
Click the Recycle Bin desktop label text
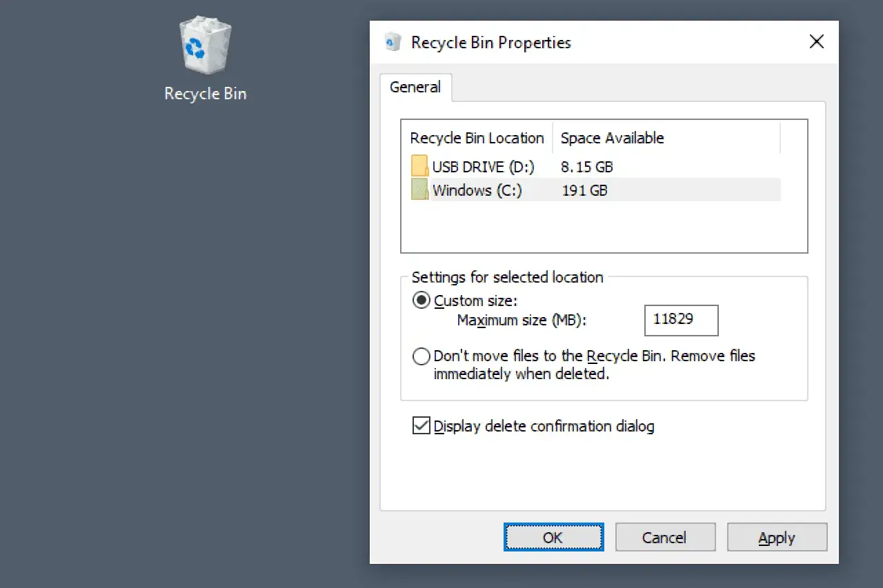click(x=205, y=94)
